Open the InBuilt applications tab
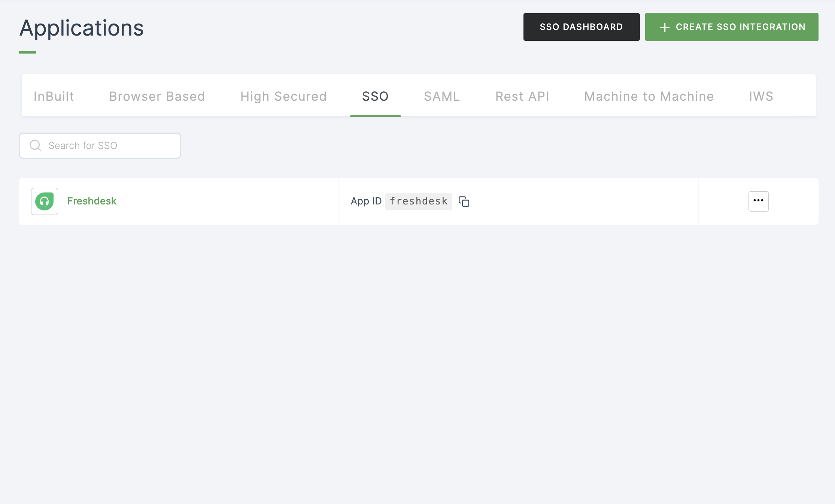The image size is (835, 504). click(x=54, y=96)
